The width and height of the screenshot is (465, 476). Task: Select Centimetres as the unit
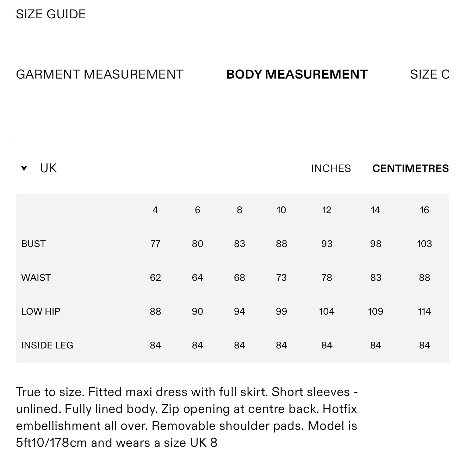(x=410, y=168)
